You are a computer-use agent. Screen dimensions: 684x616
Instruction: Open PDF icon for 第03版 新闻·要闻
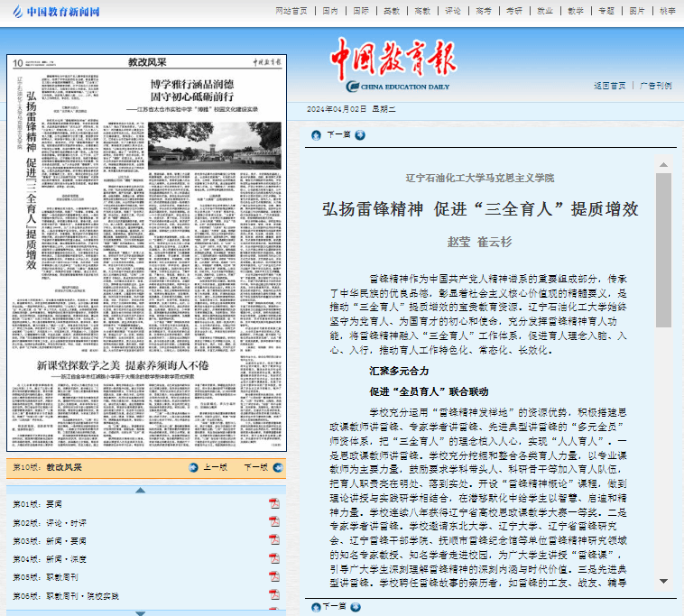coord(274,540)
